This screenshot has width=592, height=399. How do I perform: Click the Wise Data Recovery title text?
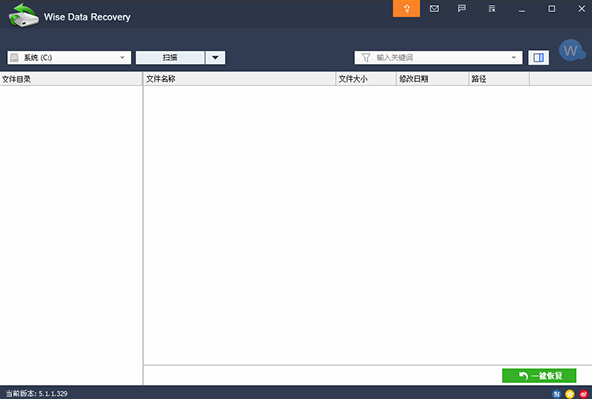coord(87,17)
